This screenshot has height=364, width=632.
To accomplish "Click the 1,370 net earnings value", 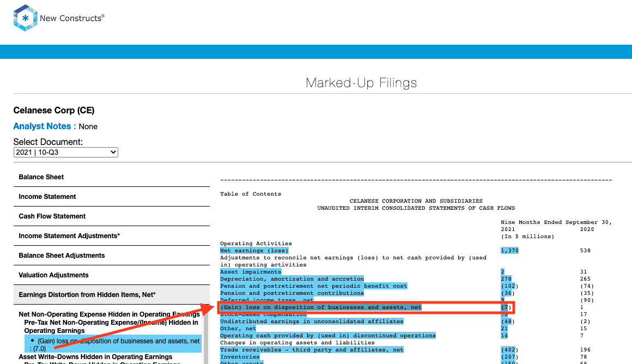I will pyautogui.click(x=509, y=251).
